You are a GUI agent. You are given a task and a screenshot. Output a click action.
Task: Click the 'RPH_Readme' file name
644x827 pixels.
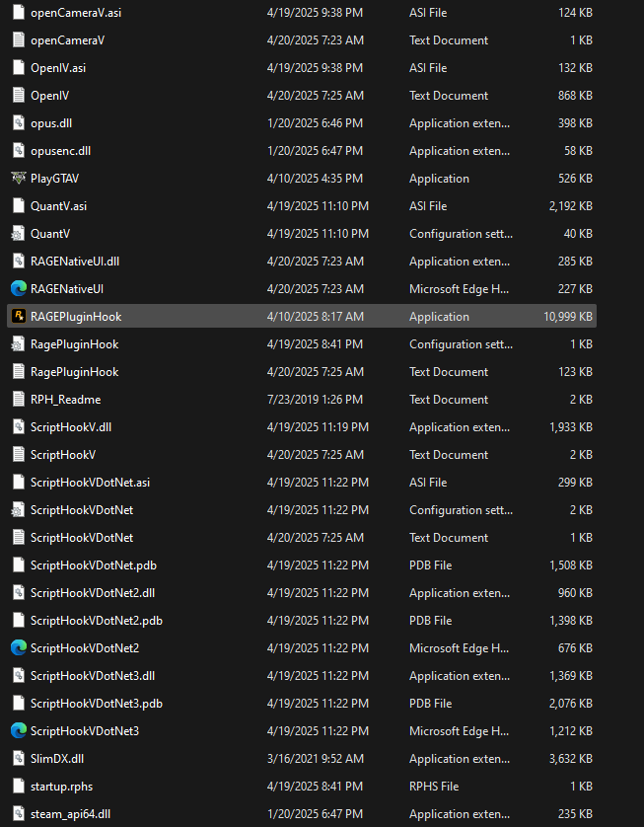(x=66, y=400)
